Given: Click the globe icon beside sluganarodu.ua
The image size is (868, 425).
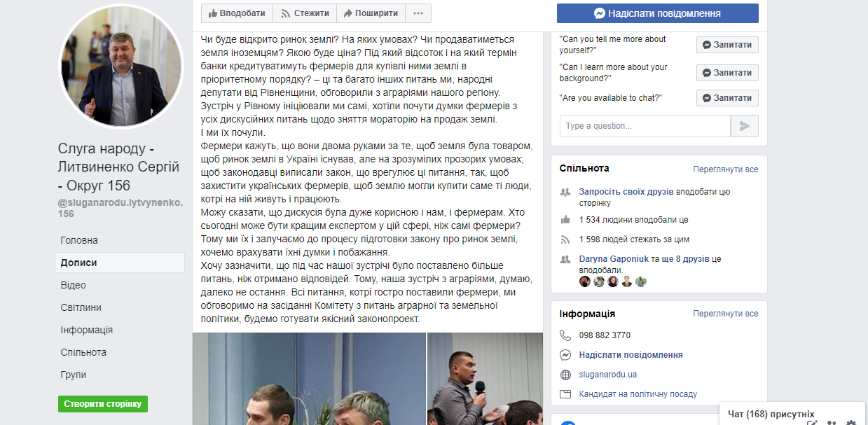Looking at the screenshot, I should pos(566,375).
